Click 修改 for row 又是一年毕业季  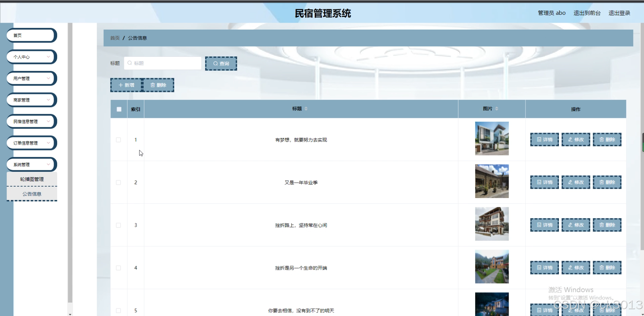pyautogui.click(x=576, y=182)
